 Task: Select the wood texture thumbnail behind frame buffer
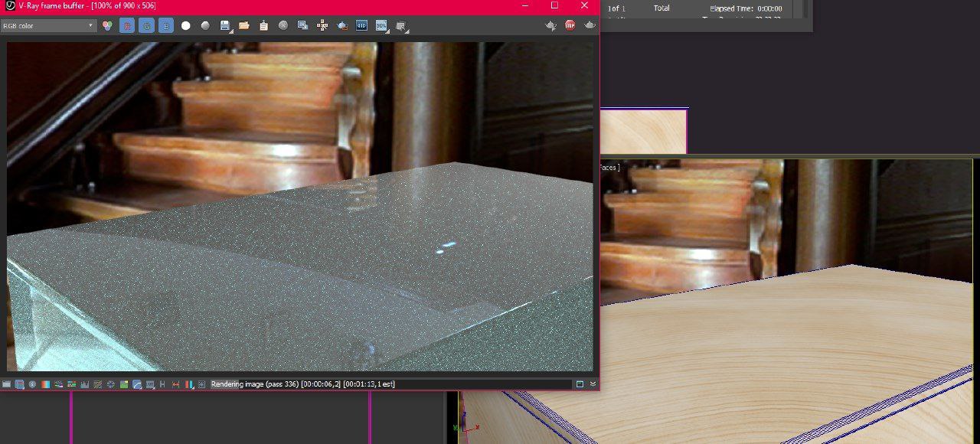[x=643, y=131]
